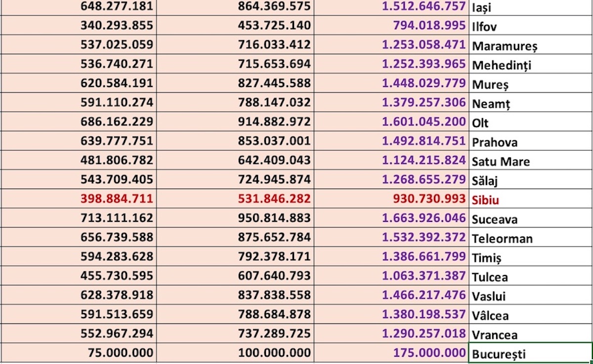Select cell with value 1.379.257.306
The width and height of the screenshot is (593, 364).
391,103
